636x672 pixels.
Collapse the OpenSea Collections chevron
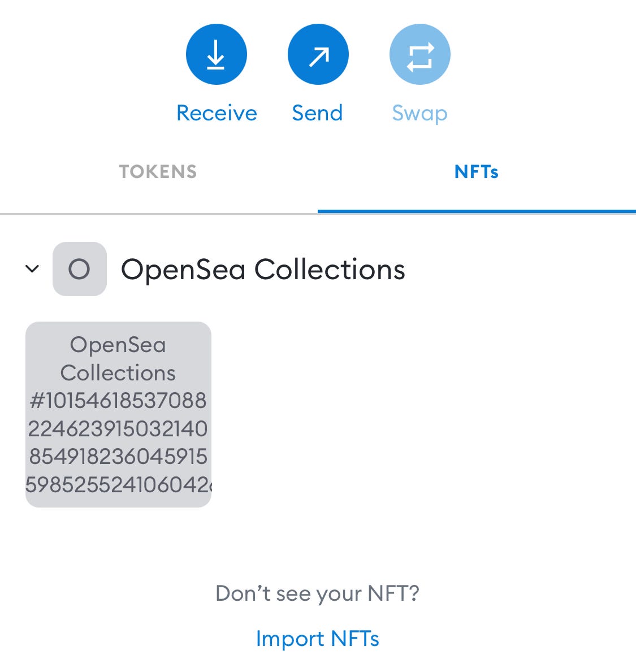click(x=32, y=268)
